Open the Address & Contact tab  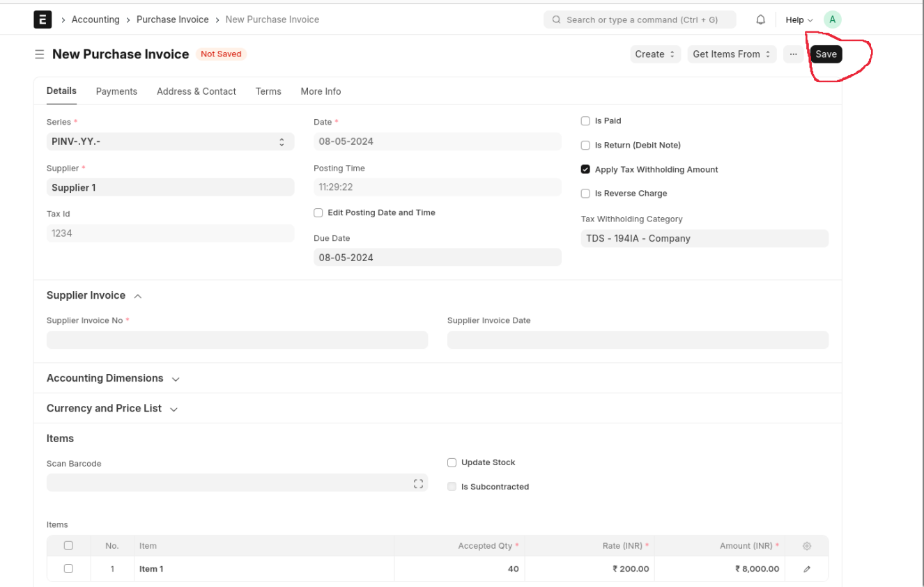pos(196,91)
